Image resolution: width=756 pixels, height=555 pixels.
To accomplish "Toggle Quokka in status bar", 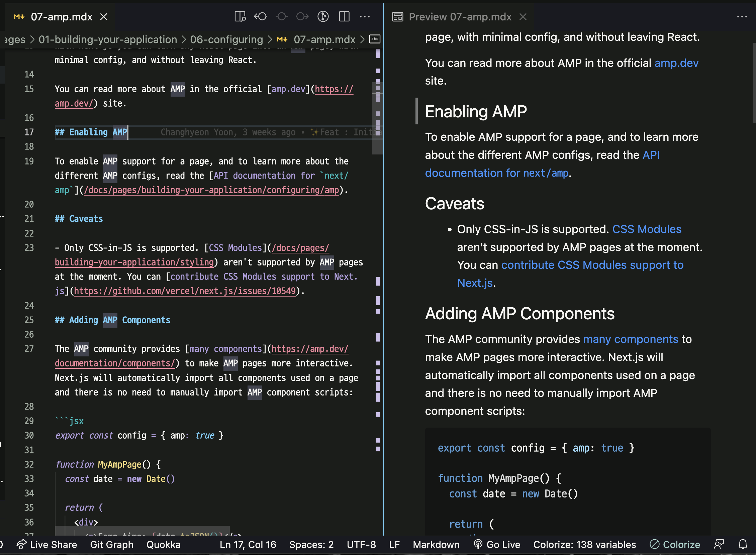I will 163,544.
